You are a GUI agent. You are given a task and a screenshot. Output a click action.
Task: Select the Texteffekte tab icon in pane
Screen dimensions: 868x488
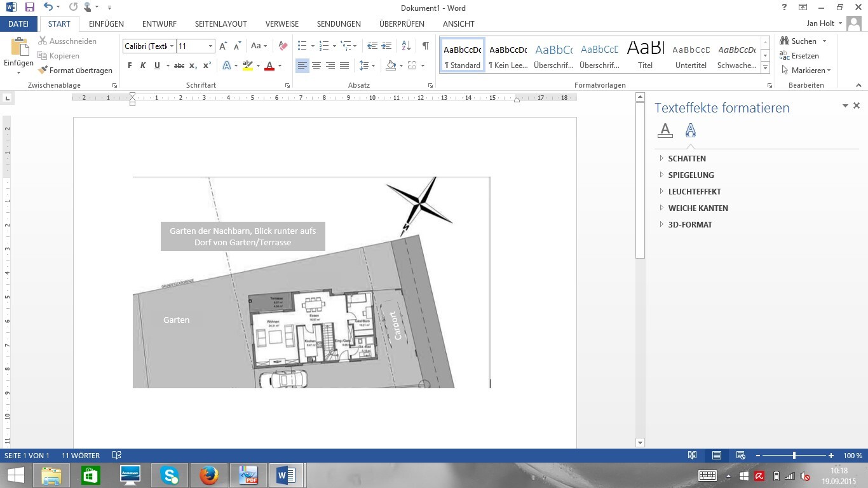[x=690, y=131]
